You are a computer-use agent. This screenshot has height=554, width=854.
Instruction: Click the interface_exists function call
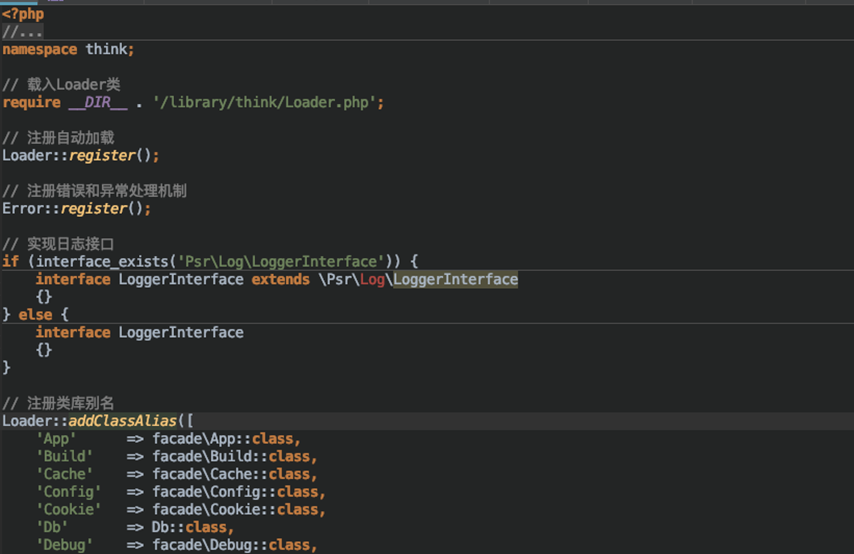coord(102,261)
